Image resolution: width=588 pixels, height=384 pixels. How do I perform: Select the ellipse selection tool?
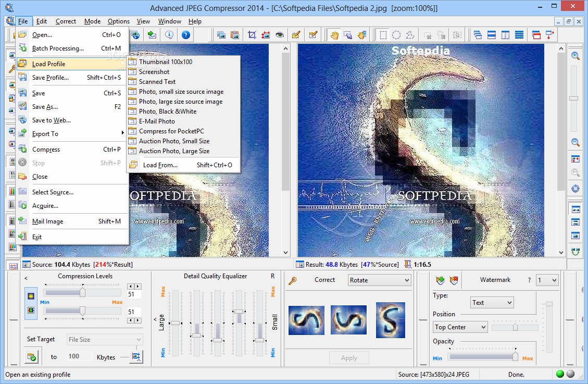[396, 35]
